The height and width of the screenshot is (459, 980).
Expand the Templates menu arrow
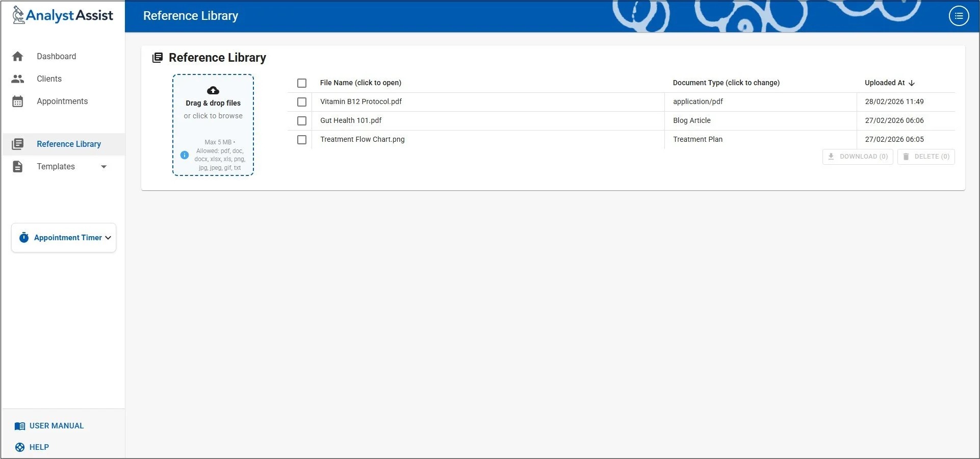pyautogui.click(x=104, y=167)
